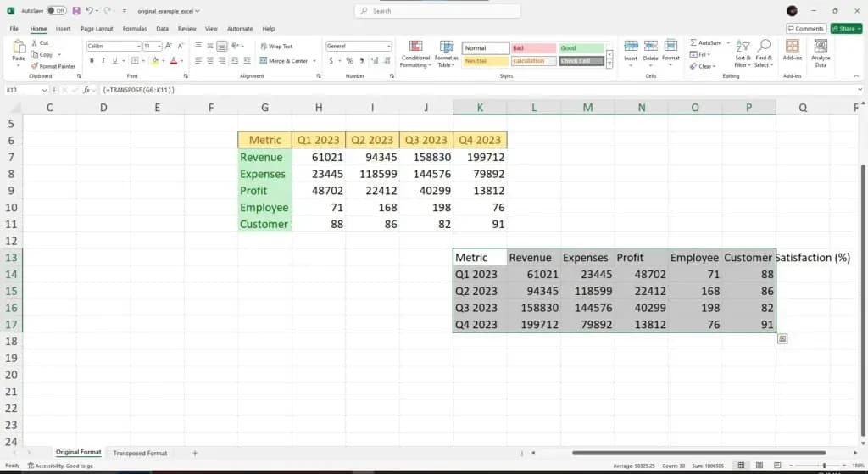Toggle Top Align button
Viewport: 868px width, 474px height.
point(198,46)
